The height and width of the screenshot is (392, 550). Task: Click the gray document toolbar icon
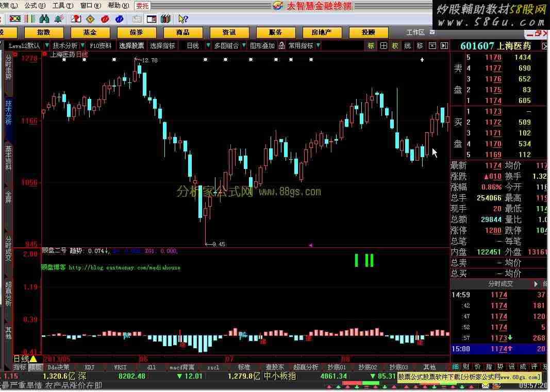tap(137, 19)
